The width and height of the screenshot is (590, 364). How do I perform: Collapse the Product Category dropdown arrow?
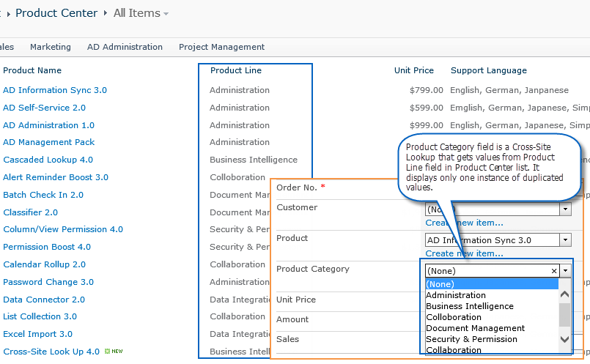click(565, 271)
